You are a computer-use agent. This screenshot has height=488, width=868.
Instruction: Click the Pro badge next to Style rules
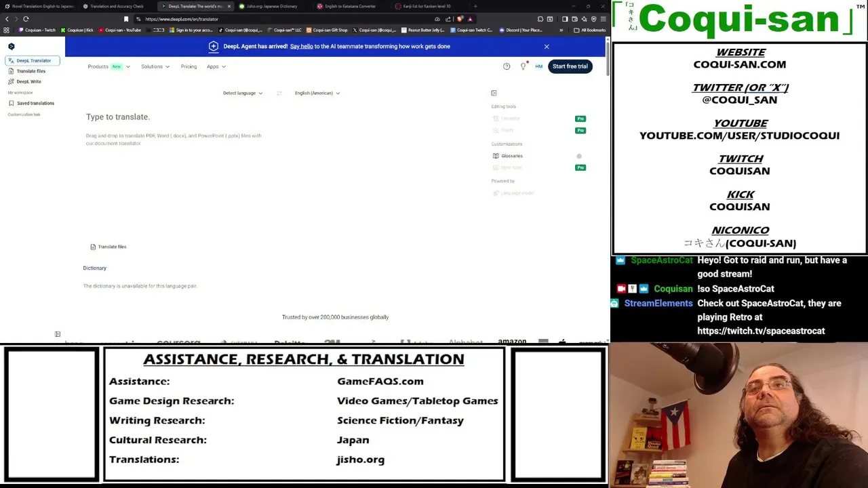[x=580, y=167]
